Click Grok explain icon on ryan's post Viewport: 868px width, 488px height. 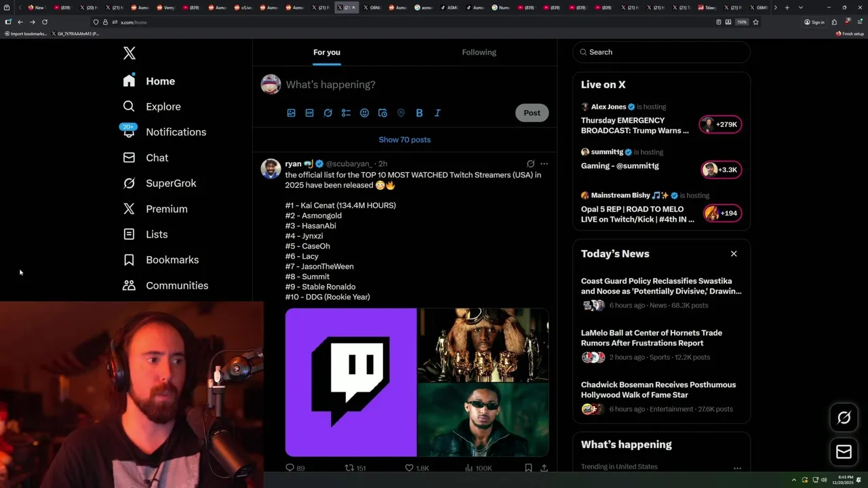coord(530,164)
